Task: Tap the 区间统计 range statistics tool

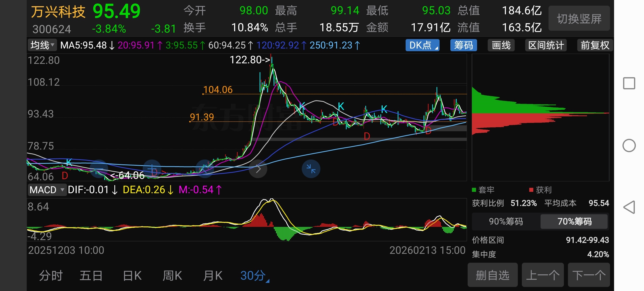Action: click(x=546, y=45)
